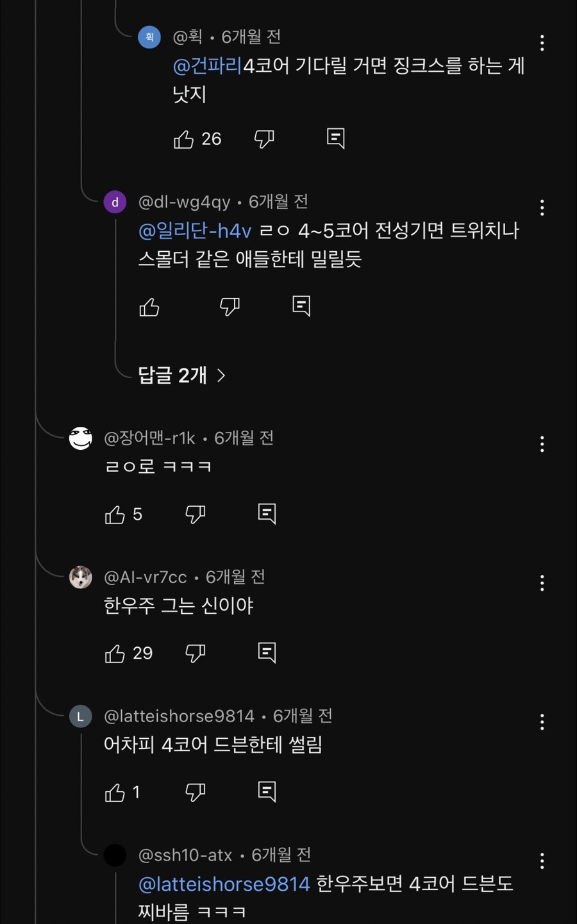Dislike the @AI-vr7cc comment
The image size is (577, 924).
point(195,653)
